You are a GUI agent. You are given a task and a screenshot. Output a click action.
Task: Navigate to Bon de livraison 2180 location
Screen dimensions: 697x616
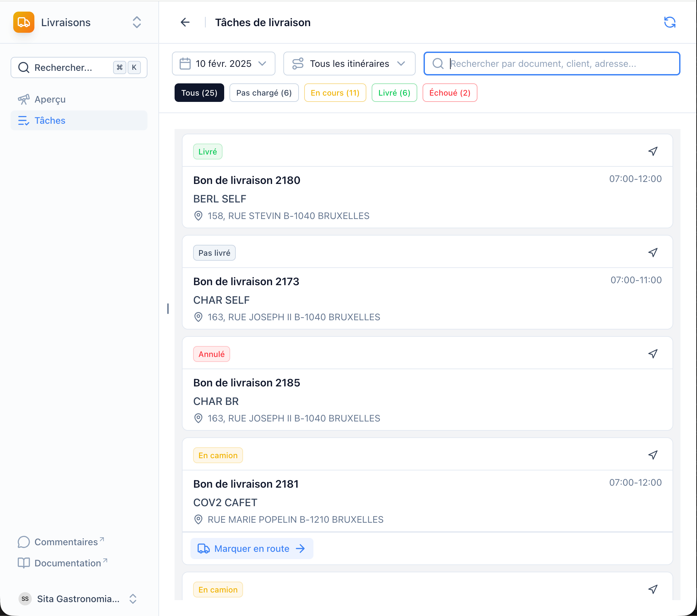tap(653, 151)
